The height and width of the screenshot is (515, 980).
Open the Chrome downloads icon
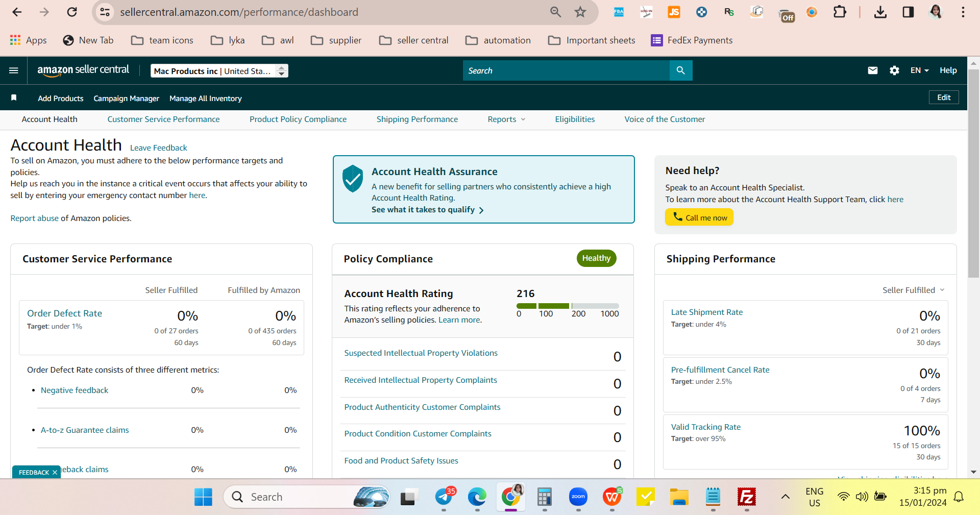[880, 12]
